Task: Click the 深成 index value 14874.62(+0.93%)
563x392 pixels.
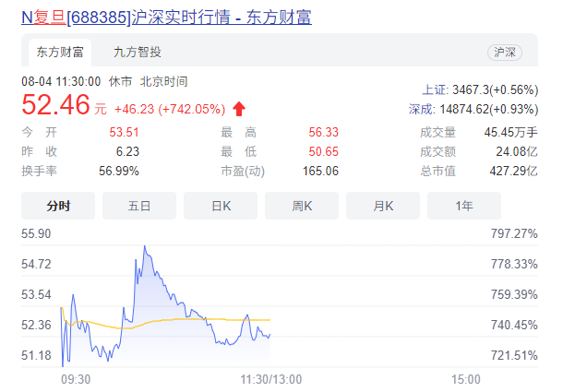Action: (488, 109)
